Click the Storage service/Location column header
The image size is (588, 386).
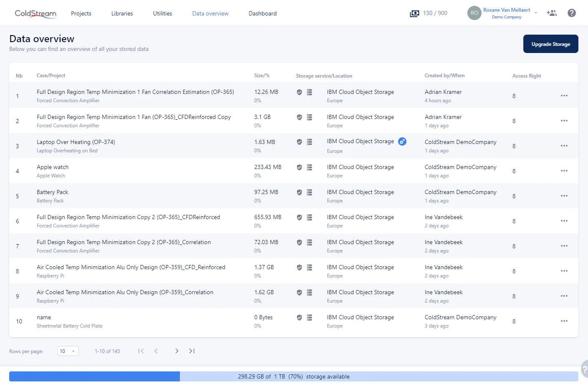tap(324, 76)
